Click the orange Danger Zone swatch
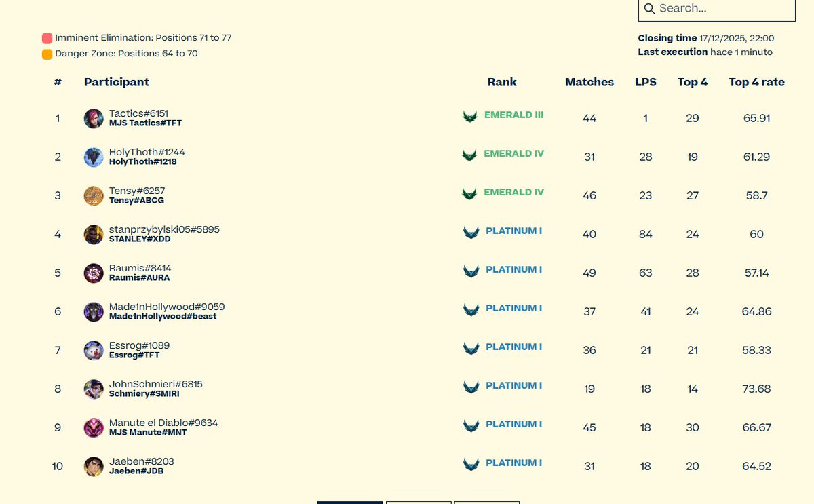The image size is (814, 504). coord(47,54)
